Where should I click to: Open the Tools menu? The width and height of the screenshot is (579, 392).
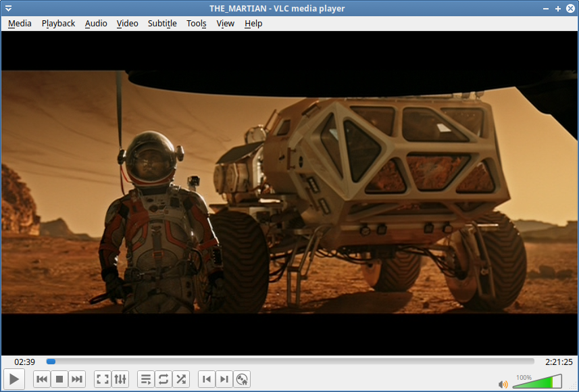(196, 23)
